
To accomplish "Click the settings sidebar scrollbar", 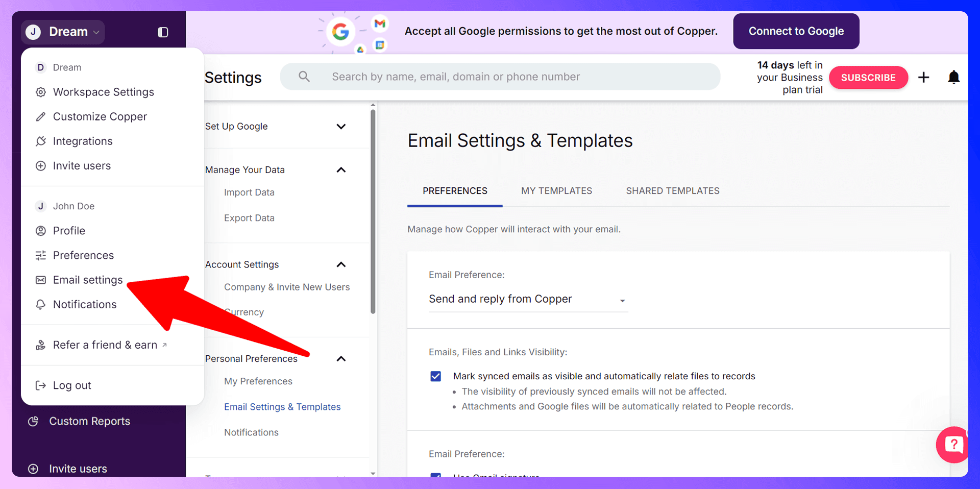I will 373,212.
